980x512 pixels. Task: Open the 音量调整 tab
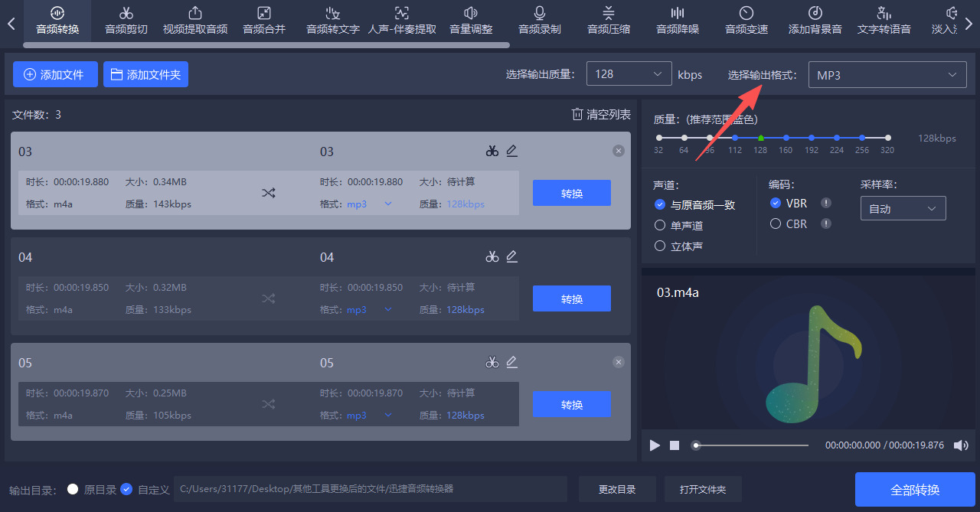[x=471, y=21]
